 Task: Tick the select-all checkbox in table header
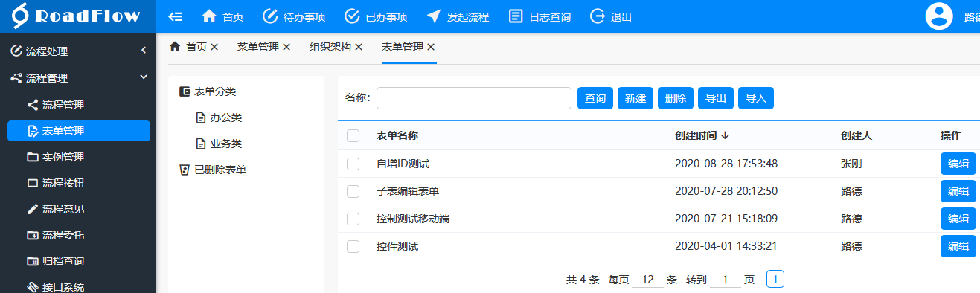point(353,135)
